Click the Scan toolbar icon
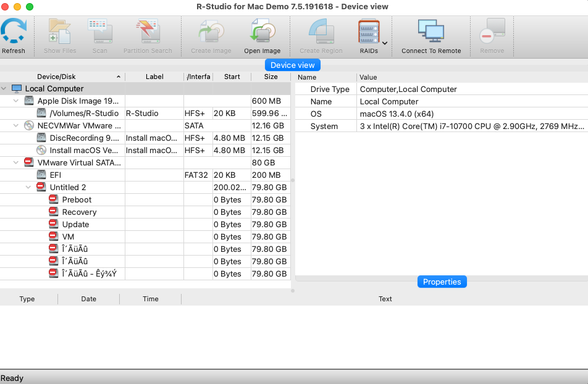 click(100, 31)
